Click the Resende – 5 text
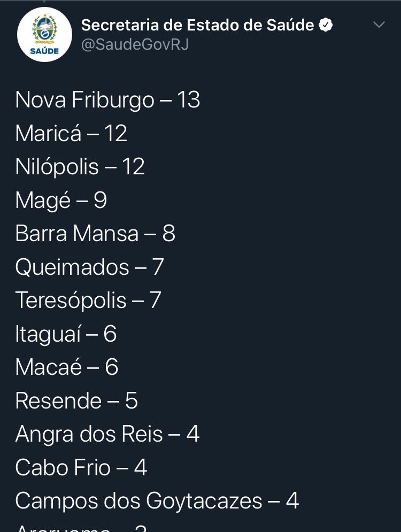The image size is (401, 532). (76, 400)
